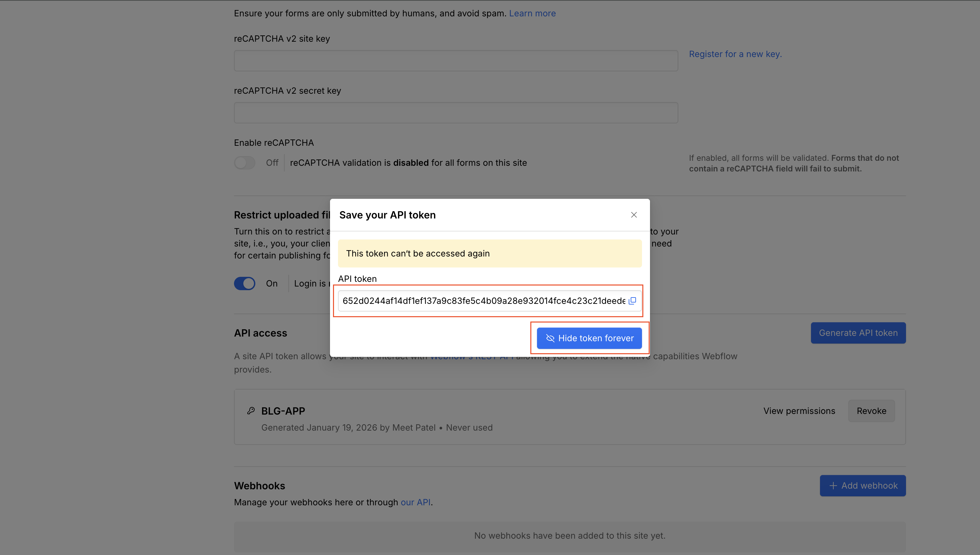
Task: Select the API token text field
Action: [476, 301]
